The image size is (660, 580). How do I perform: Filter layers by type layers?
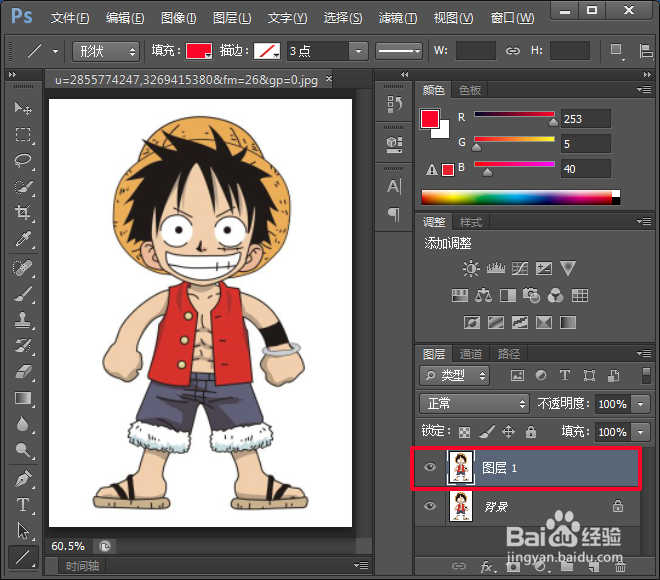pos(565,375)
